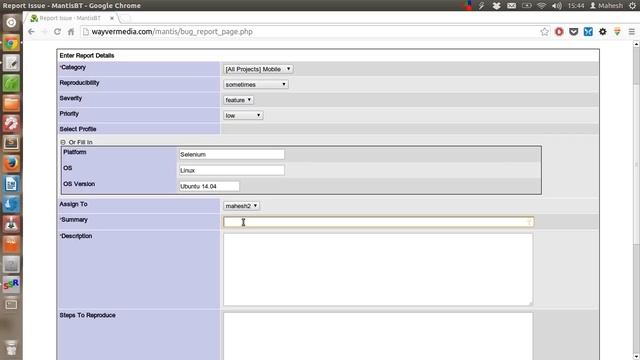The width and height of the screenshot is (640, 360).
Task: Open the Priority dropdown showing low
Action: (x=243, y=116)
